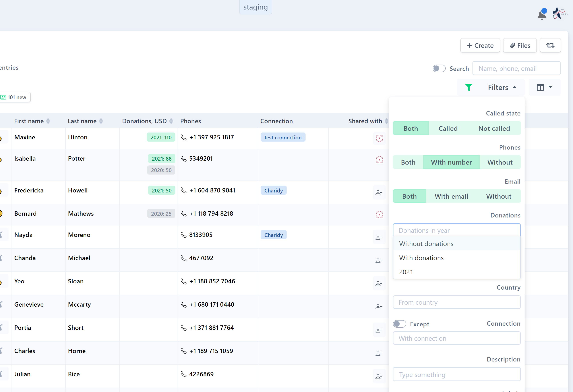The width and height of the screenshot is (573, 392).
Task: Click the Files button
Action: click(x=520, y=45)
